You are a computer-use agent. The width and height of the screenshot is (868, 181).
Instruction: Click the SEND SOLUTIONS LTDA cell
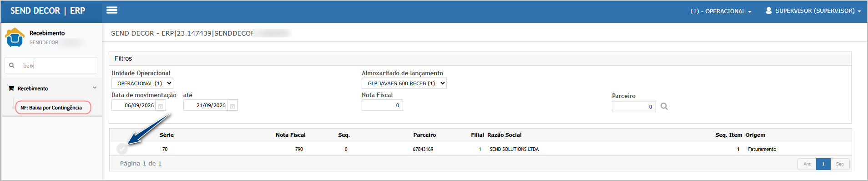point(514,149)
